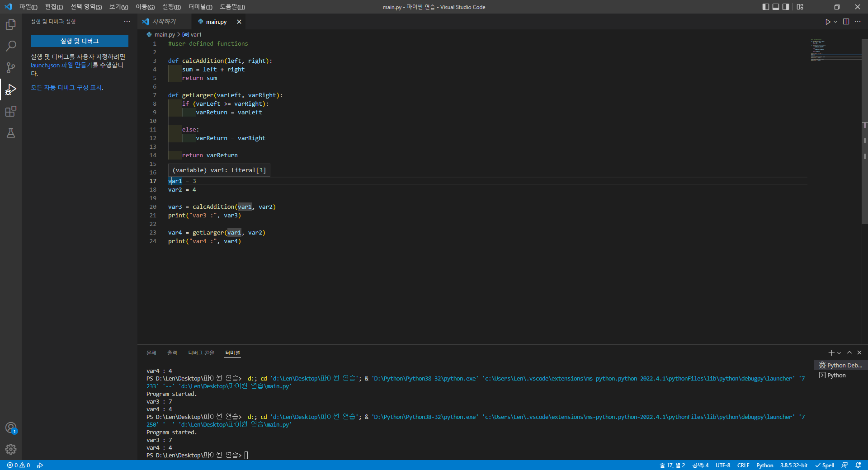This screenshot has width=868, height=470.
Task: Open the 편집 menu
Action: click(54, 7)
